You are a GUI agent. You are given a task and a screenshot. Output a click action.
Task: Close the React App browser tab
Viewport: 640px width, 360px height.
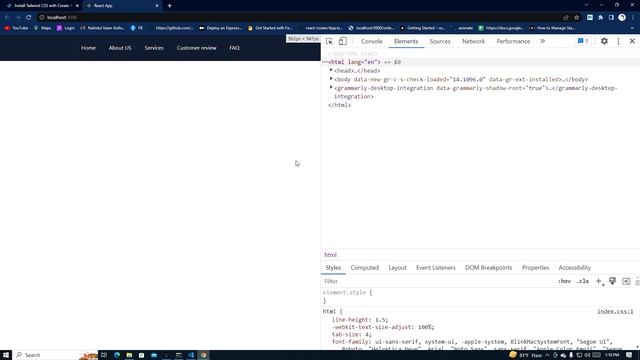click(x=157, y=6)
